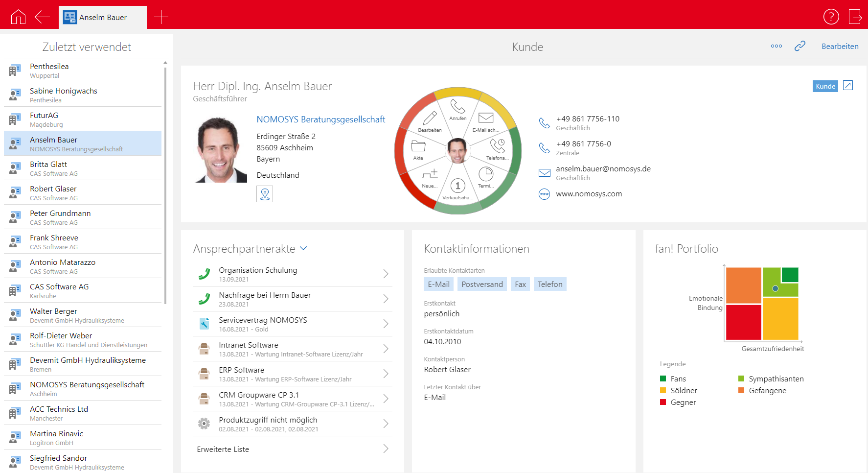Click center portrait in radial wheel
Screen dimensions: 868x473
pos(458,150)
